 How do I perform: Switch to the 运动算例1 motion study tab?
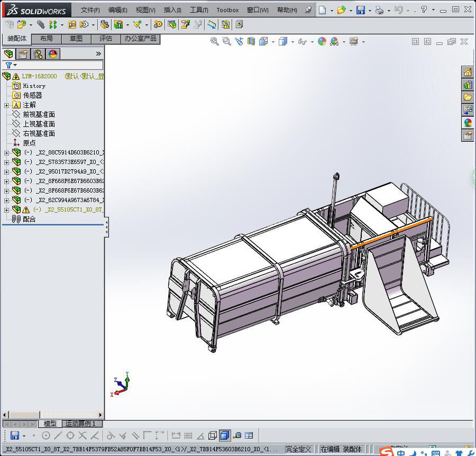point(80,424)
